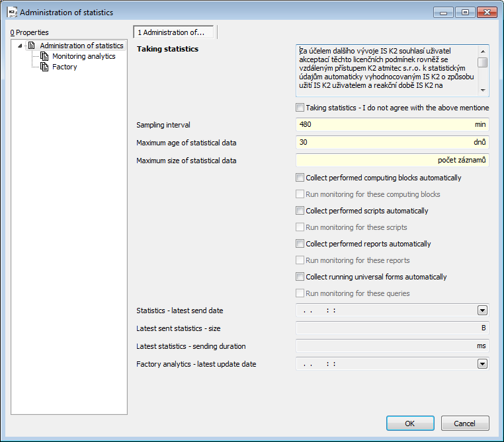Click the Administration of statistics document icon
Image resolution: width=504 pixels, height=442 pixels.
32,46
